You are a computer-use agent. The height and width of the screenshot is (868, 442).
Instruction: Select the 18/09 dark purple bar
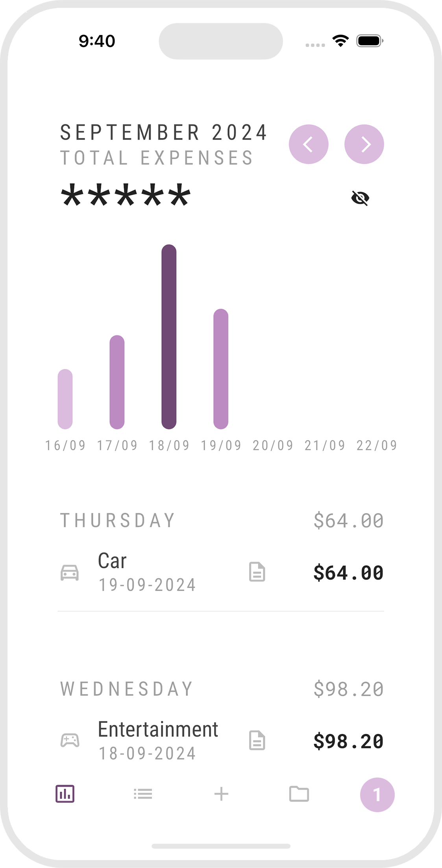point(169,337)
